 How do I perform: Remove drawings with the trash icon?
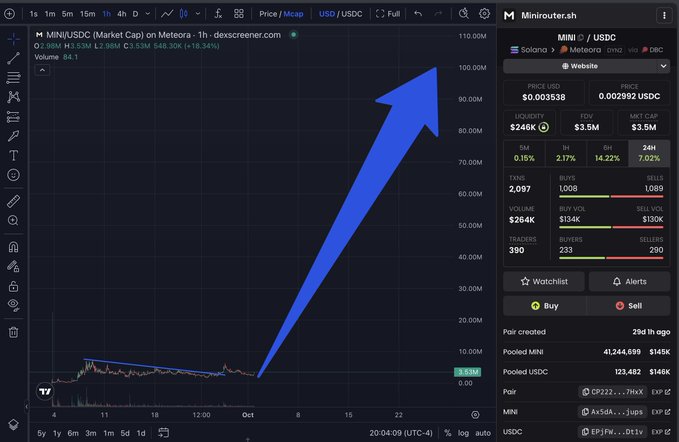pyautogui.click(x=13, y=332)
